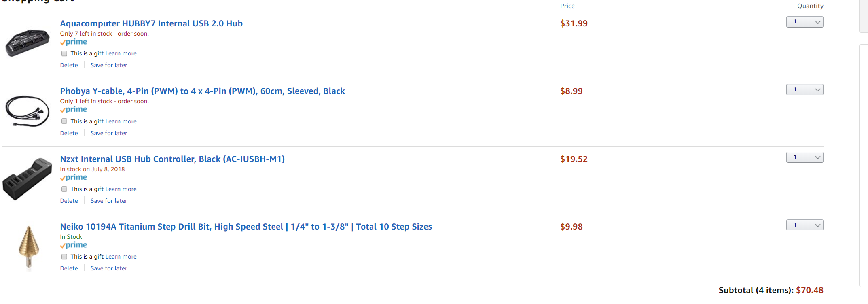
Task: Click the prime badge under Phobya Y-cable
Action: pos(74,110)
